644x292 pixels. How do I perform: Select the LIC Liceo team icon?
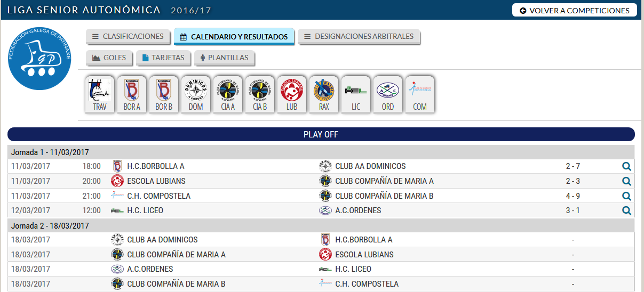coord(356,95)
